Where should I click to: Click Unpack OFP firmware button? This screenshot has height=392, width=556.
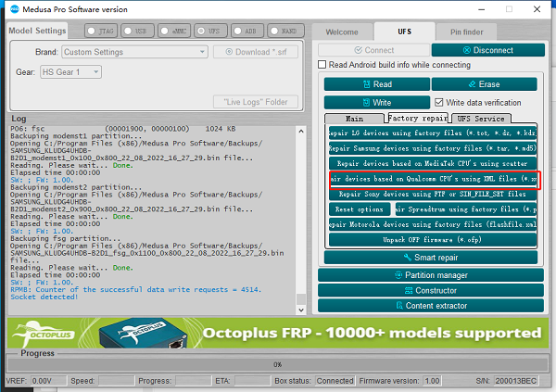pos(433,240)
